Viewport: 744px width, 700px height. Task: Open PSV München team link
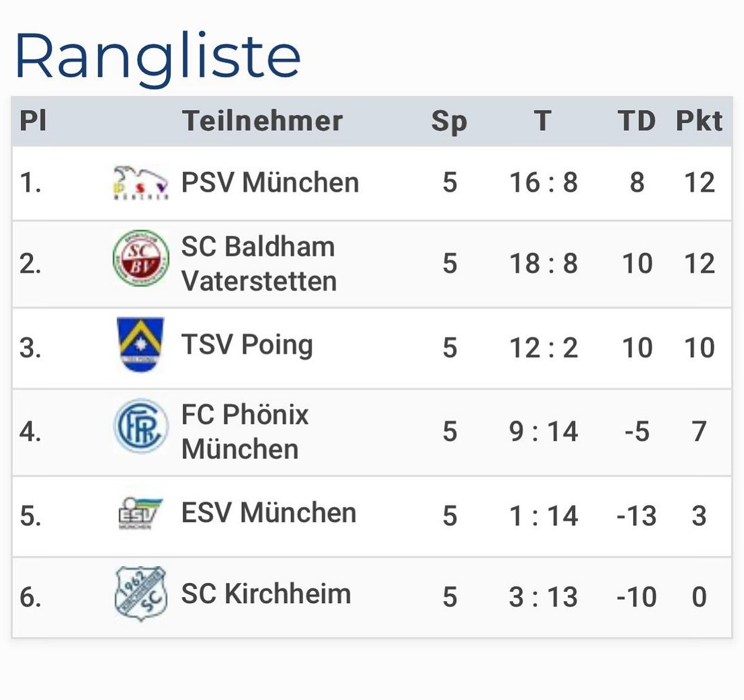point(270,183)
